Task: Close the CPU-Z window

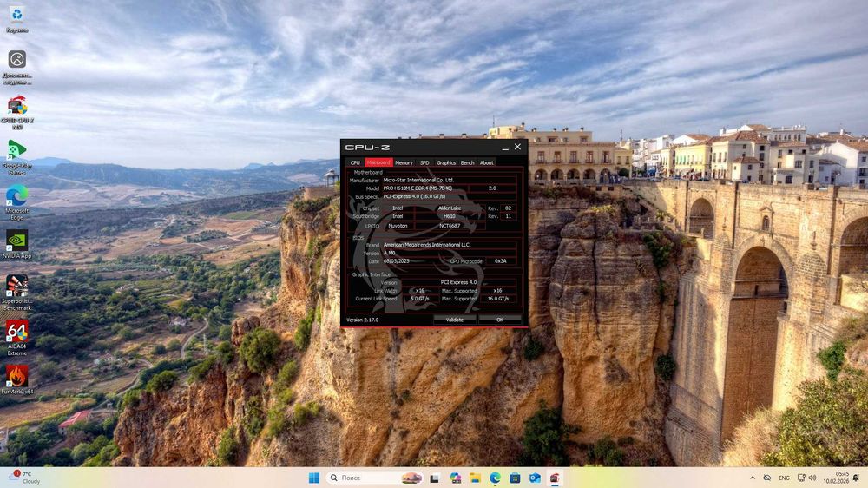Action: tap(517, 147)
